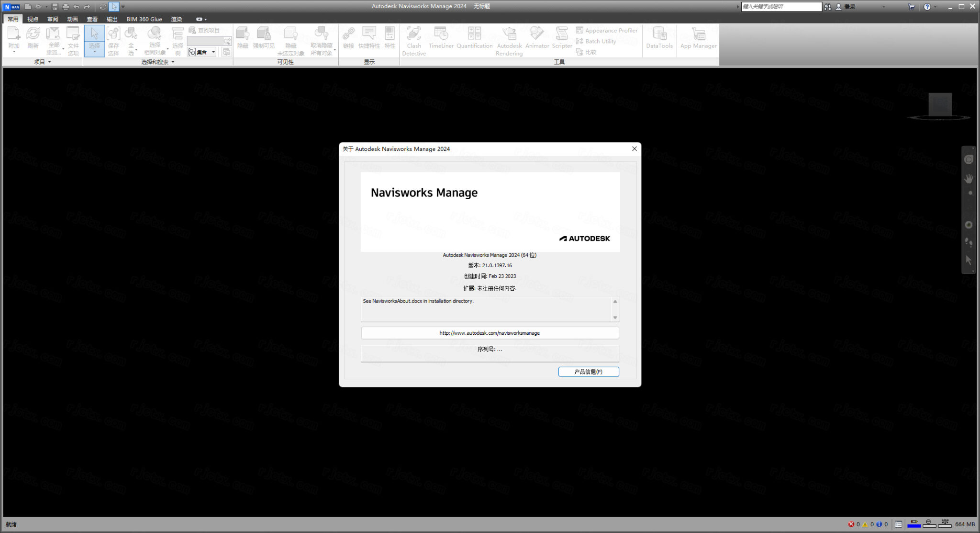This screenshot has height=533, width=980.
Task: Open DataTools from the ribbon
Action: pos(659,38)
